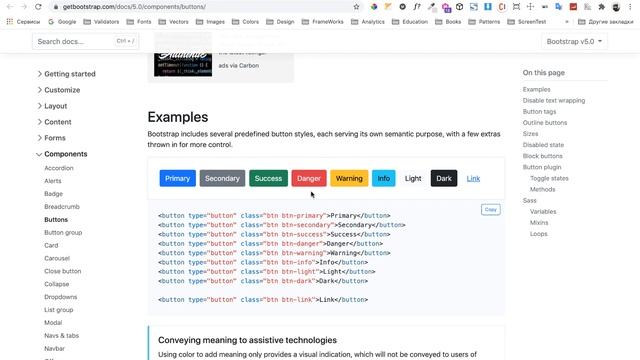
Task: Open the 3D cube outline extension icon
Action: [x=460, y=7]
